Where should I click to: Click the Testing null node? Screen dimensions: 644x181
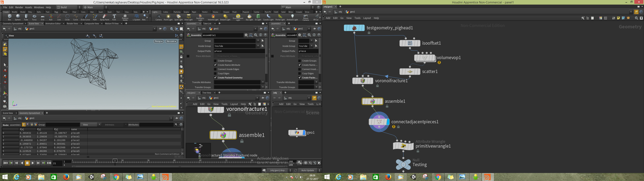click(x=403, y=164)
